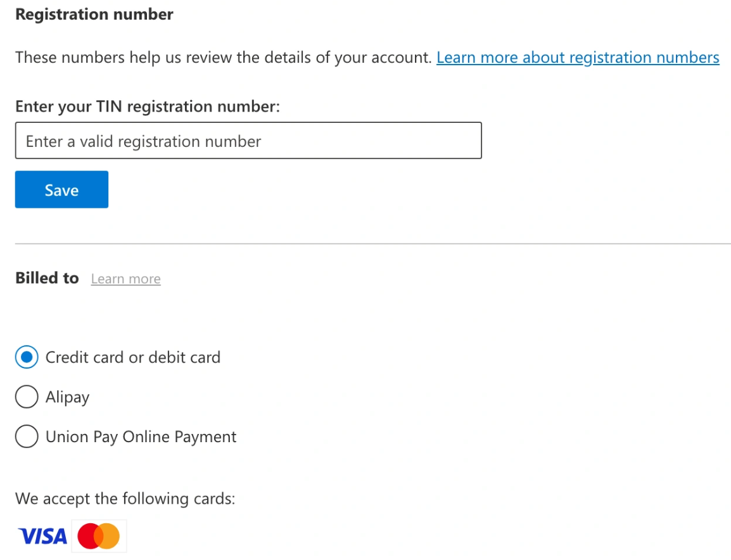Click the 'Alipay' option label text

point(68,397)
